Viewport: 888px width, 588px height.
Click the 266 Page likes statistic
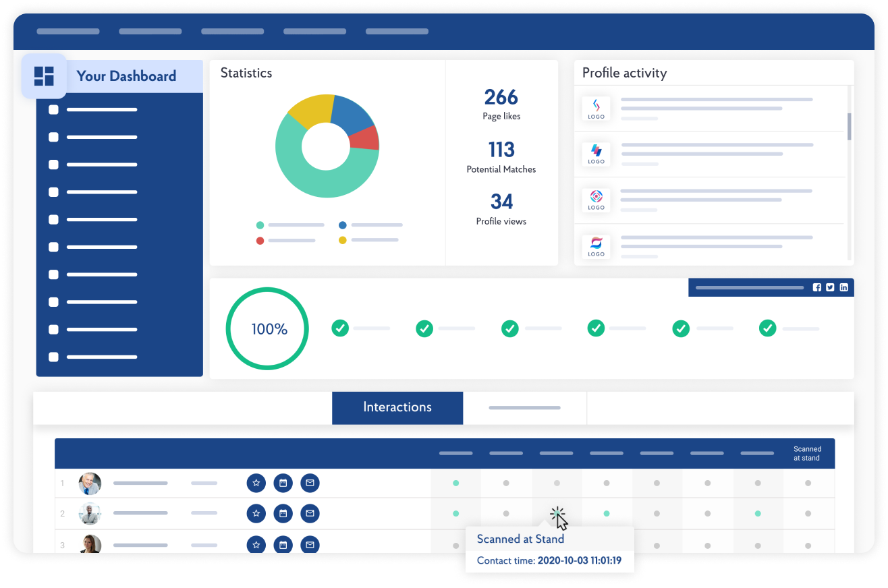tap(501, 105)
